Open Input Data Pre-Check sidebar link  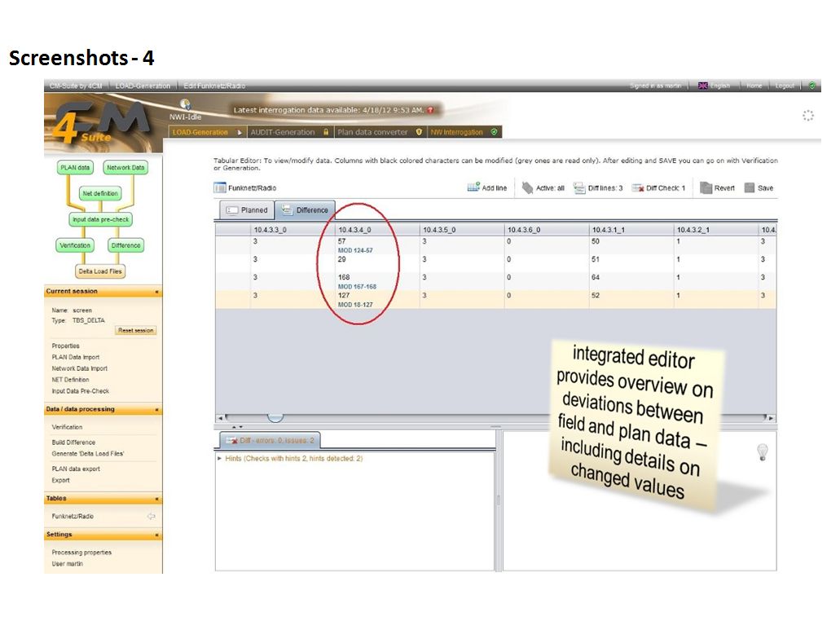[x=81, y=391]
